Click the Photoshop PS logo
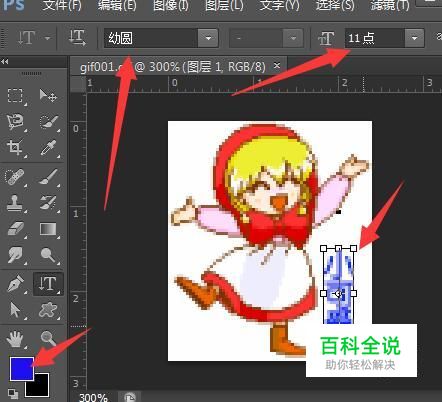This screenshot has height=402, width=442. pyautogui.click(x=13, y=5)
